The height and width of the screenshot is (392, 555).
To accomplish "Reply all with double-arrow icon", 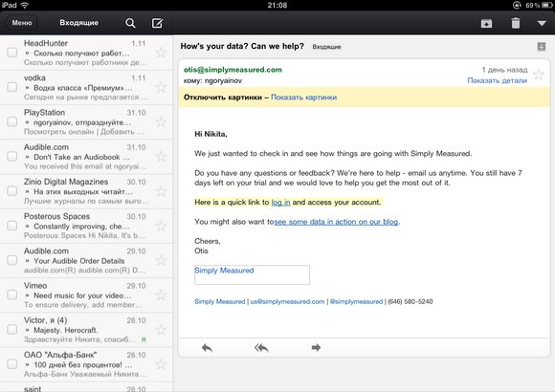I will point(261,348).
